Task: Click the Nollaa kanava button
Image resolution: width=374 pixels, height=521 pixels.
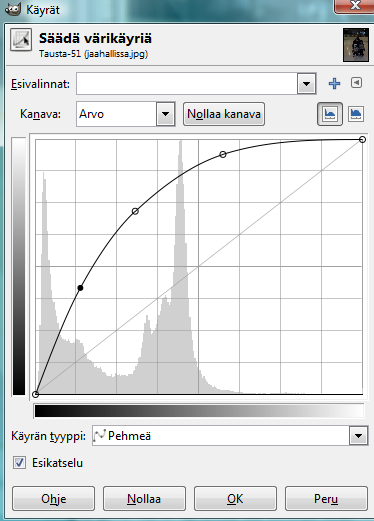Action: [224, 114]
